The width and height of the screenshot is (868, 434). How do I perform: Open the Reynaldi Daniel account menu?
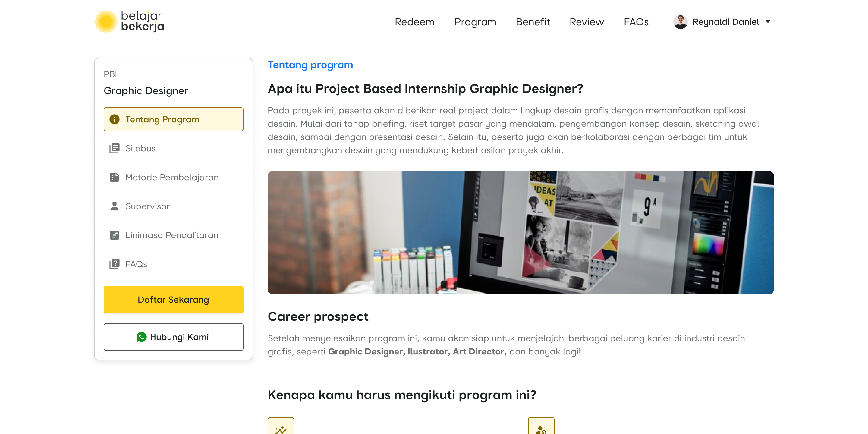pyautogui.click(x=725, y=22)
